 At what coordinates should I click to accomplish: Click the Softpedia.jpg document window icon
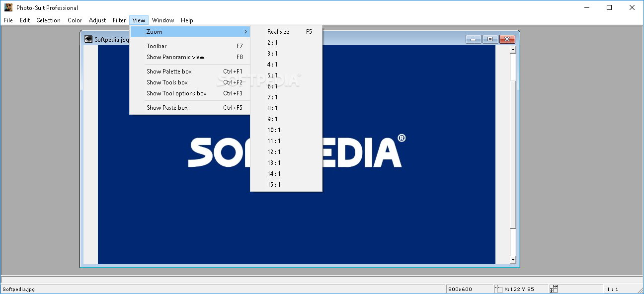coord(88,39)
